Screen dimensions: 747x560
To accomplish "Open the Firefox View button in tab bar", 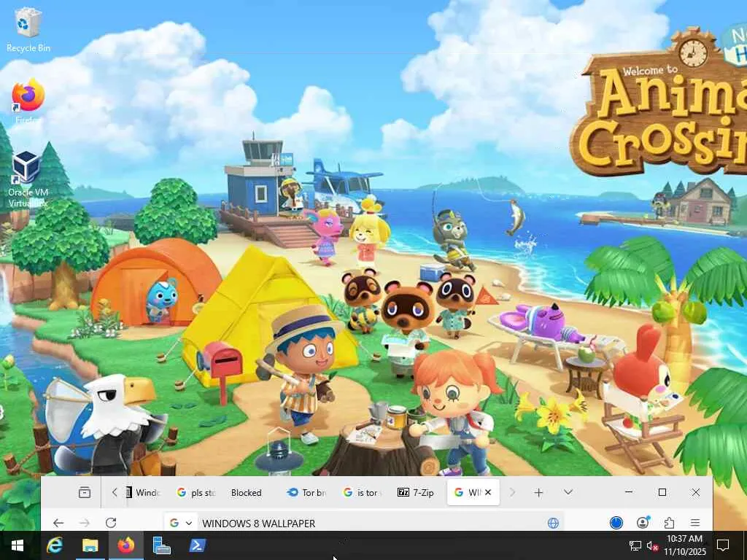I will 85,492.
